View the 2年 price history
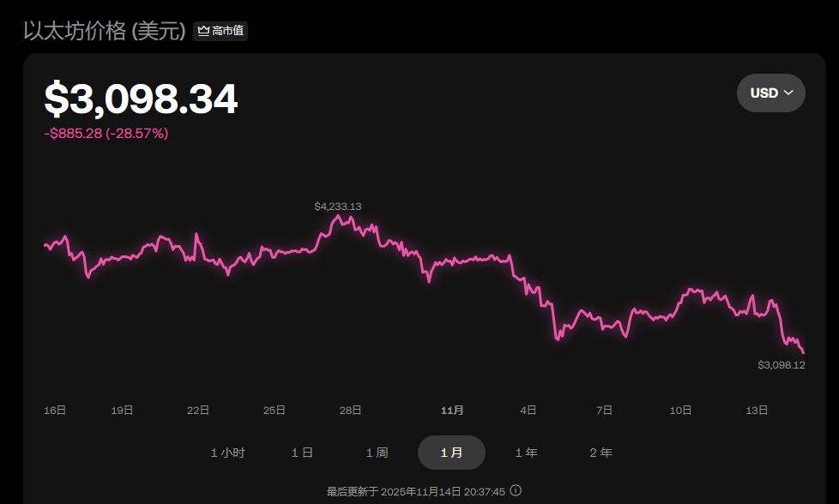839x504 pixels. (601, 453)
